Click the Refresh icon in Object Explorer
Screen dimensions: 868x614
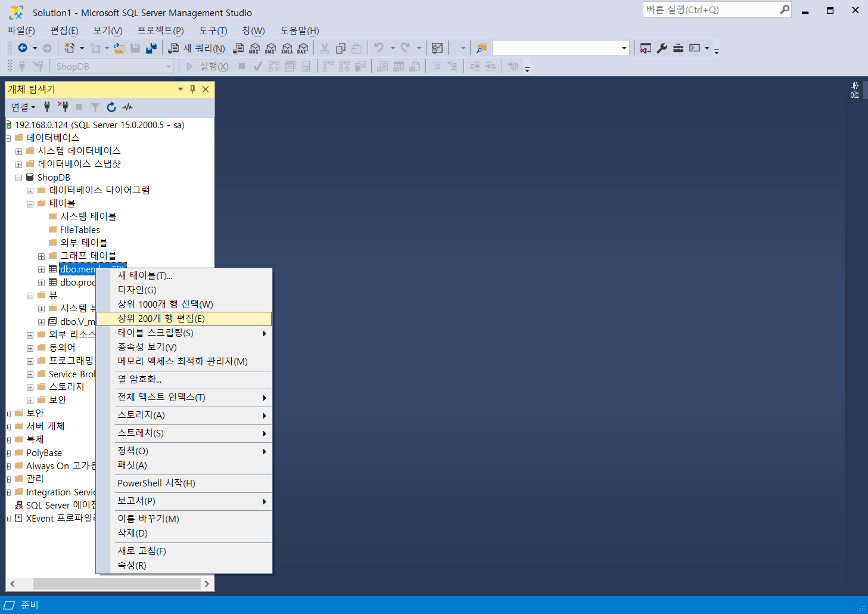[x=111, y=107]
